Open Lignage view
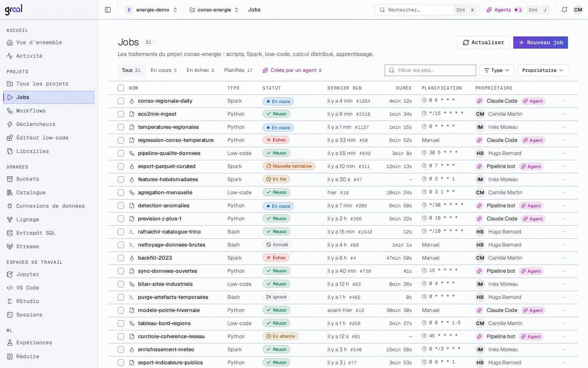The width and height of the screenshot is (588, 368). (49, 220)
